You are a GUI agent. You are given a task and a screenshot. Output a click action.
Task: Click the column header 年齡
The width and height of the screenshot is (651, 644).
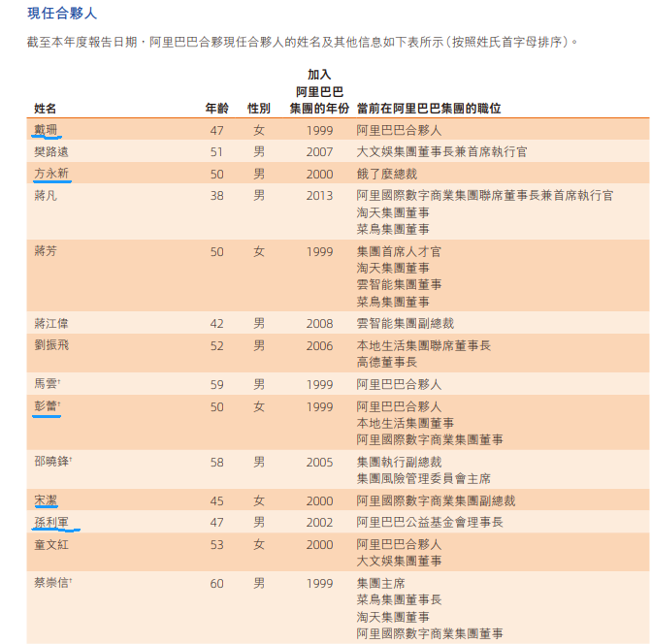click(x=216, y=109)
